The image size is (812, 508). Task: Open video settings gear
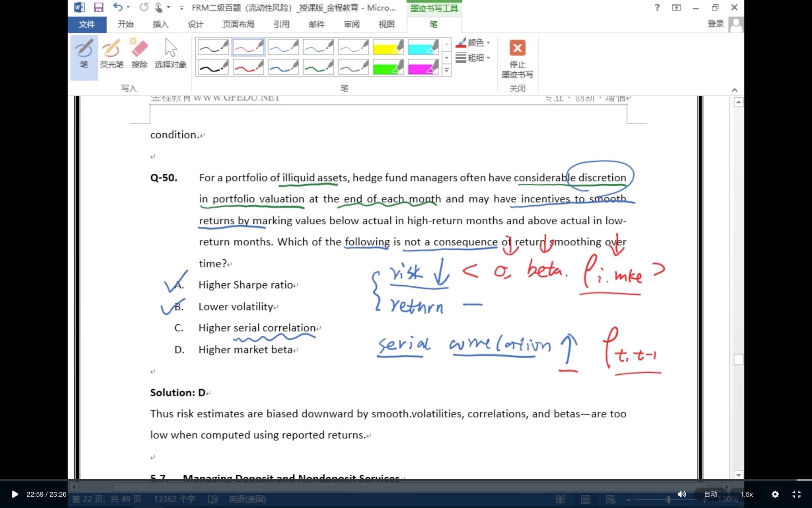[x=775, y=494]
